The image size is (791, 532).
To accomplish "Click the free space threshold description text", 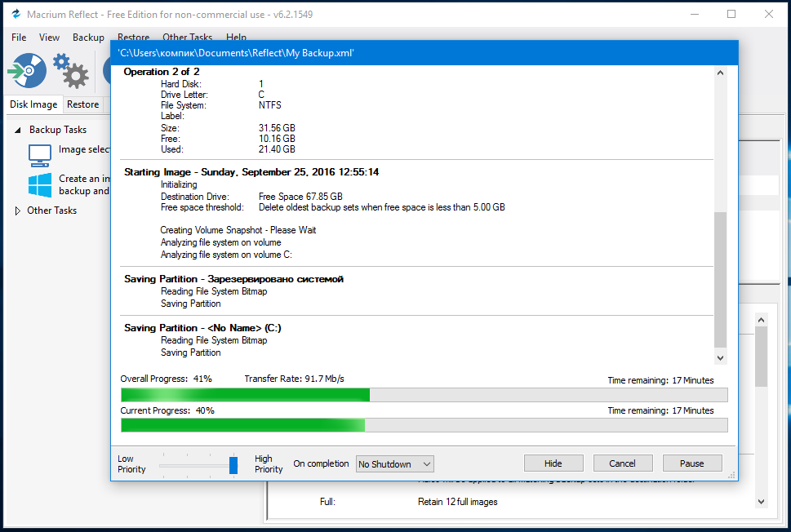I will pyautogui.click(x=382, y=207).
